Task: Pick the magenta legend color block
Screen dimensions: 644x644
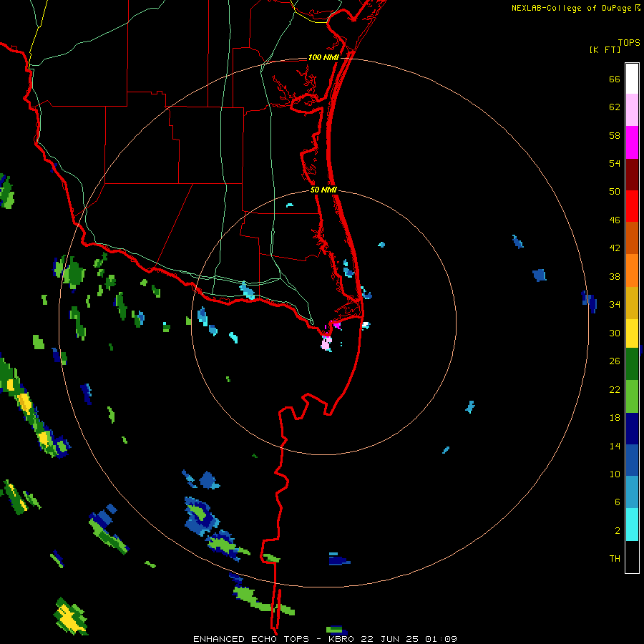Action: pyautogui.click(x=632, y=142)
